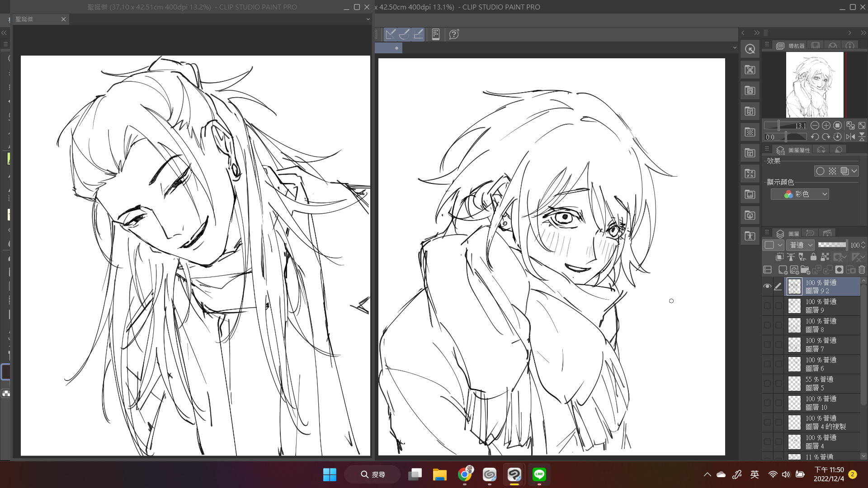The height and width of the screenshot is (488, 868).
Task: Adjust the layer opacity slider
Action: [x=832, y=245]
